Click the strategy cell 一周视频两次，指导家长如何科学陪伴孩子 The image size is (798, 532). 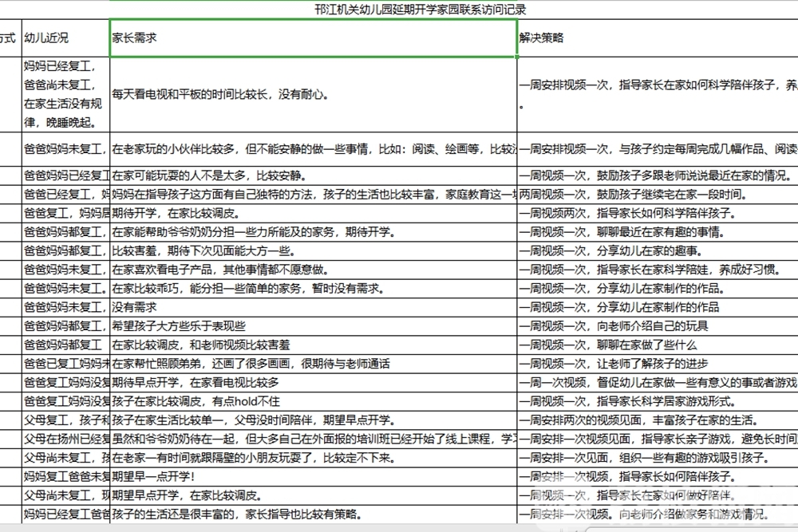pyautogui.click(x=638, y=212)
